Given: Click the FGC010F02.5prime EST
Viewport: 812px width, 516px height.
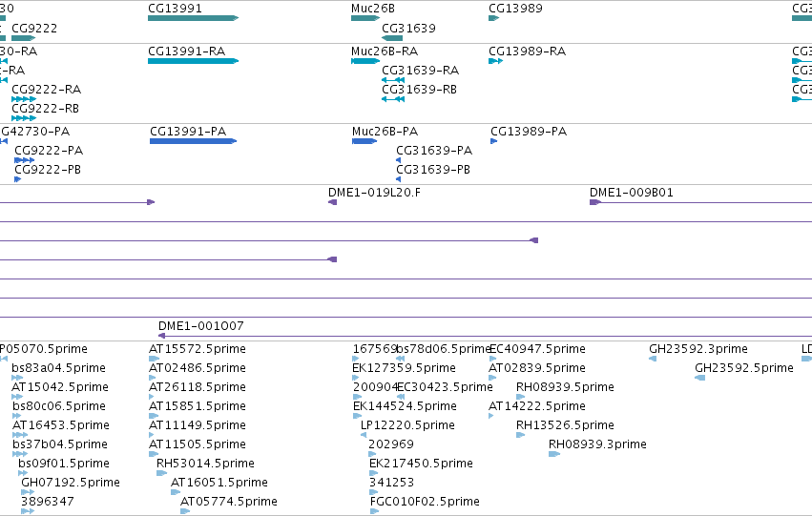Looking at the screenshot, I should pyautogui.click(x=374, y=511).
